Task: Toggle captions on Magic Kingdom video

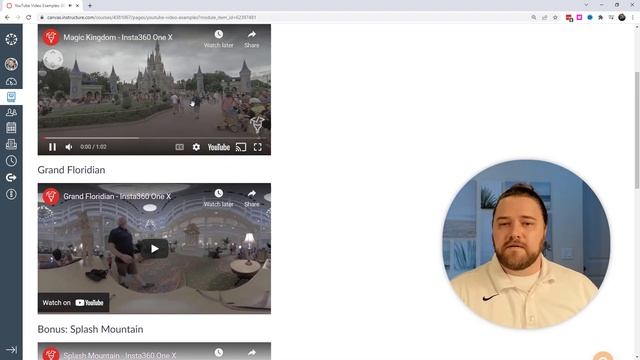Action: [180, 147]
